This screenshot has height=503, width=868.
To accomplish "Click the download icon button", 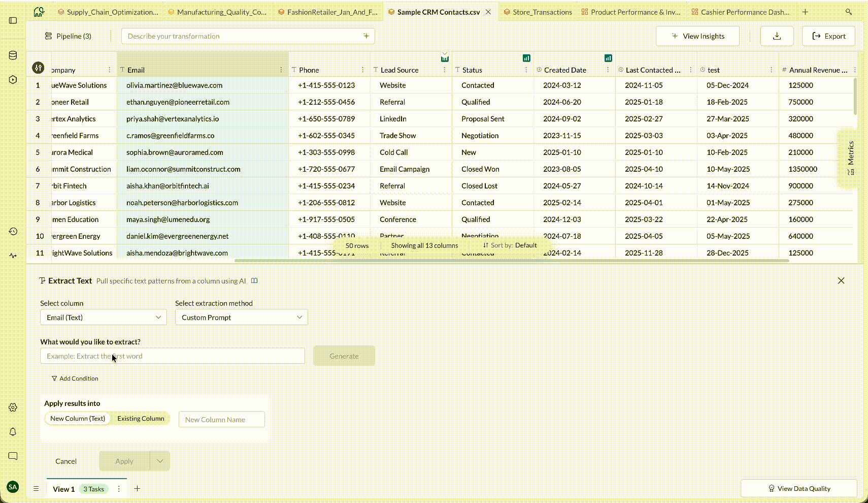I will [x=777, y=36].
